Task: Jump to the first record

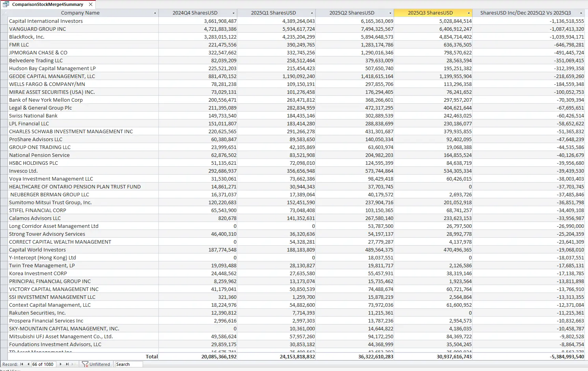Action: 22,364
